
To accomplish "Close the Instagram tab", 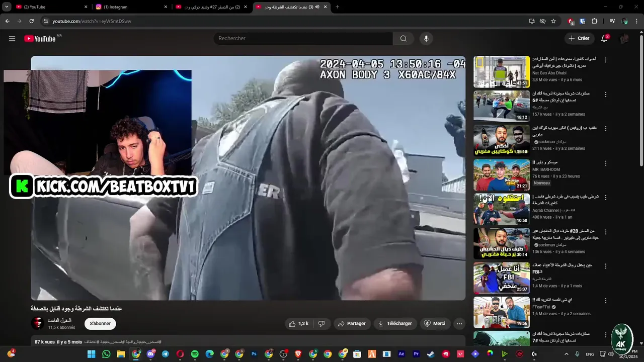I will [x=166, y=7].
